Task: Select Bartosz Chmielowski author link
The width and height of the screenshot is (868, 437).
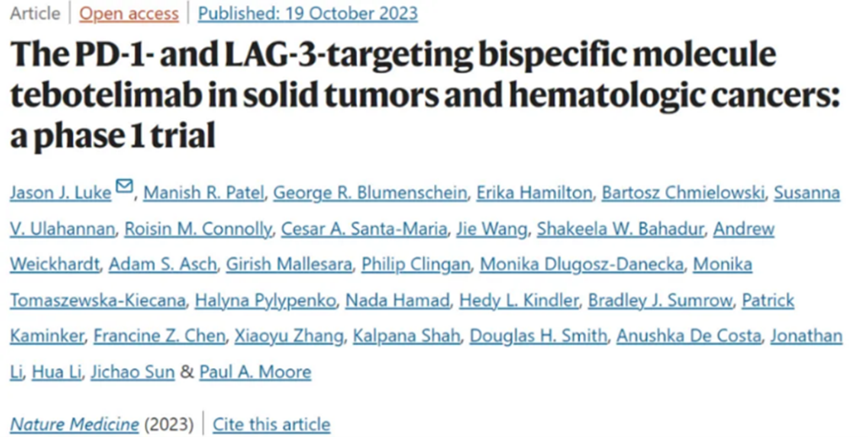Action: tap(683, 192)
